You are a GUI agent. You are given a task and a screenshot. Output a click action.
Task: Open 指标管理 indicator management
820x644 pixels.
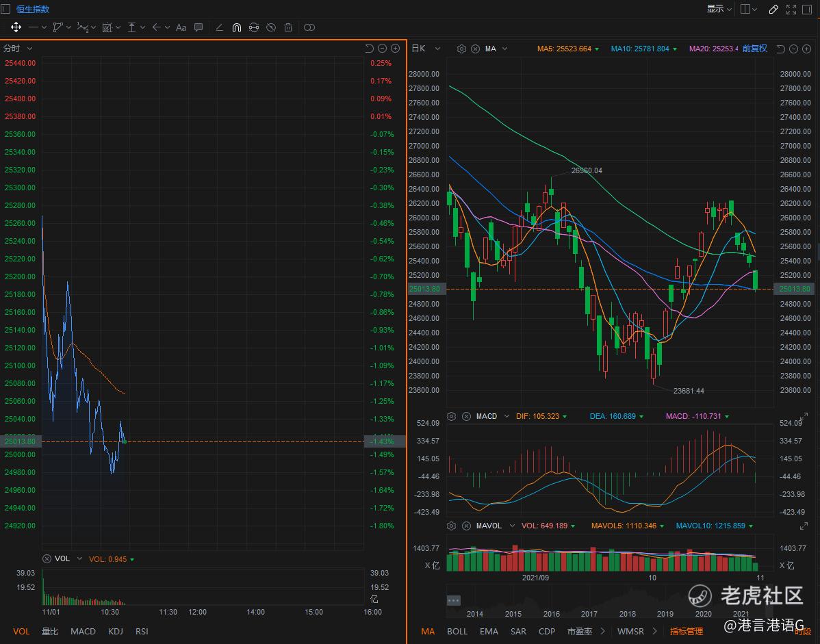coord(686,631)
